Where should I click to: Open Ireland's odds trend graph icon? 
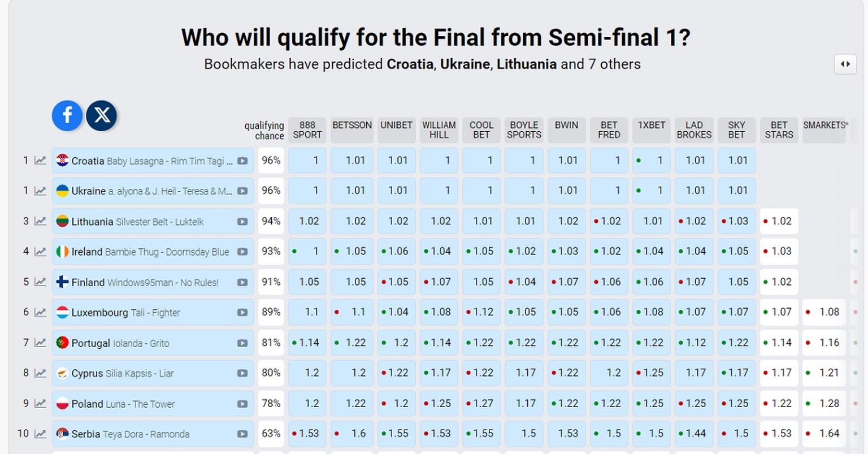(40, 252)
